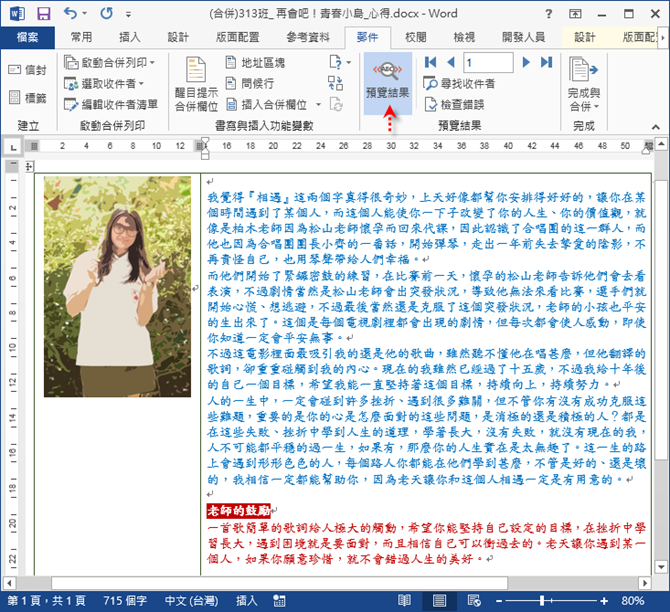Open the Customize Quick Access Toolbar dropdown

pyautogui.click(x=128, y=15)
